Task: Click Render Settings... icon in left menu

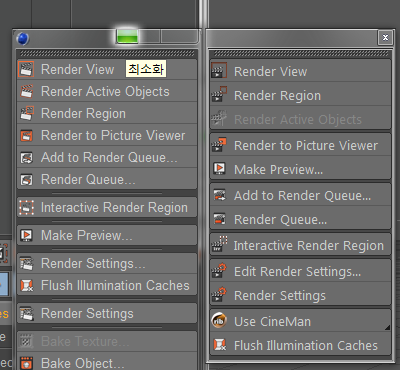Action: pos(27,263)
